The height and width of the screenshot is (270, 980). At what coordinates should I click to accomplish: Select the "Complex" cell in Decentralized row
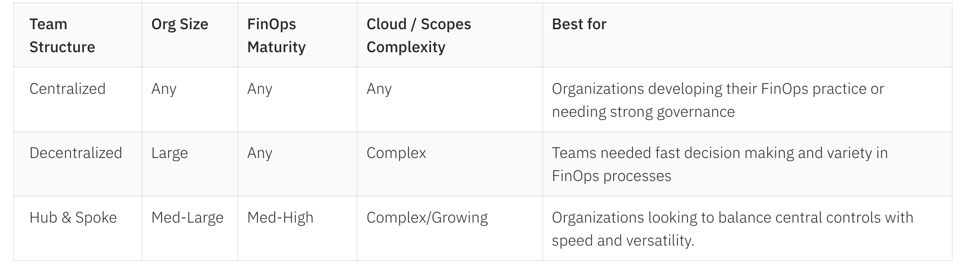[396, 153]
